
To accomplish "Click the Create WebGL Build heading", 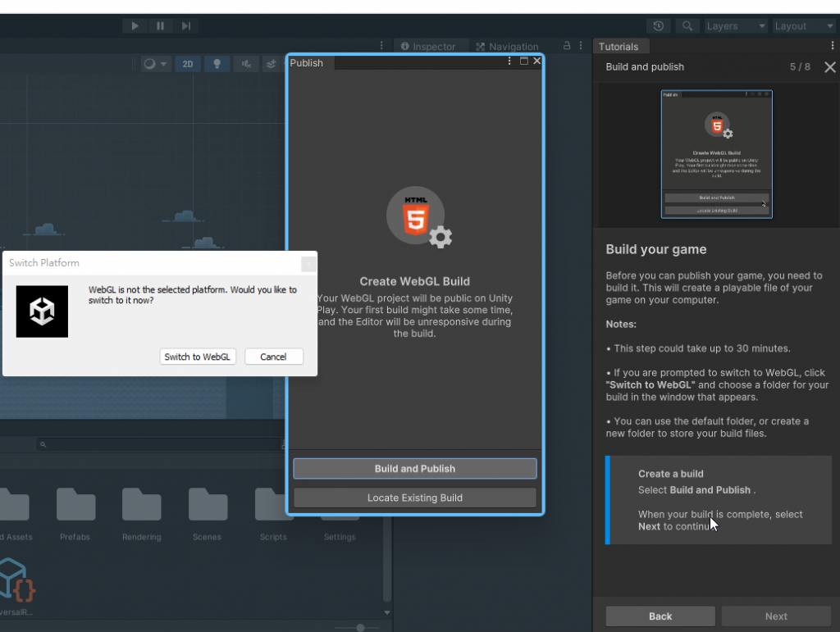I will coord(414,281).
